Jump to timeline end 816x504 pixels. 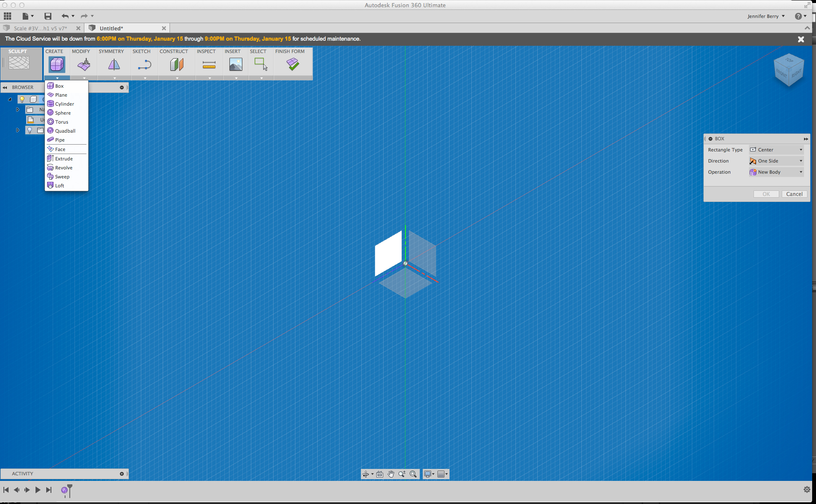(x=49, y=490)
